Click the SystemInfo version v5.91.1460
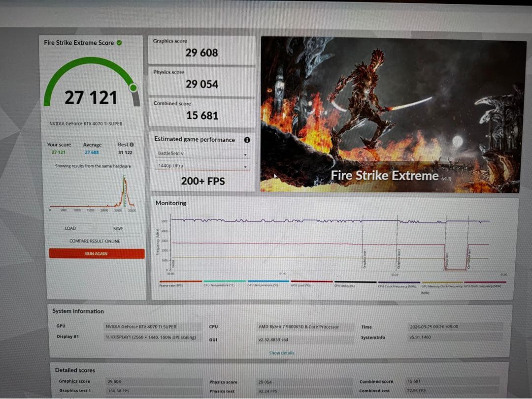The width and height of the screenshot is (532, 399). coord(456,338)
